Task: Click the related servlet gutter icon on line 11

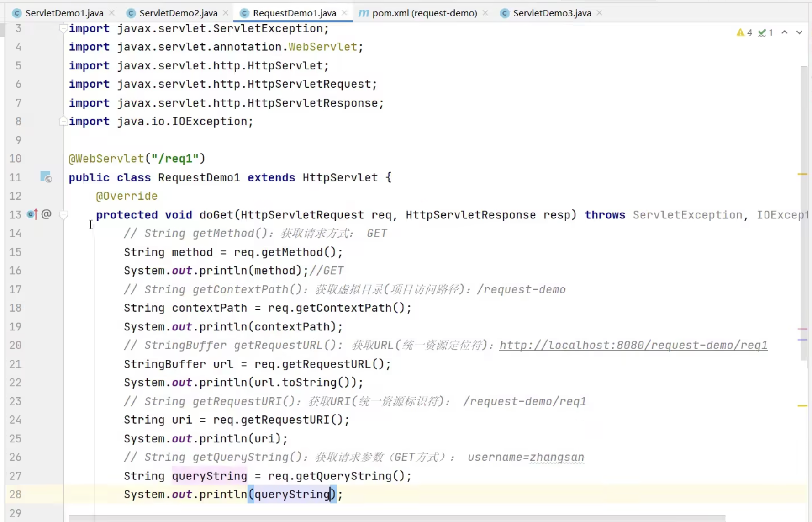Action: (x=46, y=176)
